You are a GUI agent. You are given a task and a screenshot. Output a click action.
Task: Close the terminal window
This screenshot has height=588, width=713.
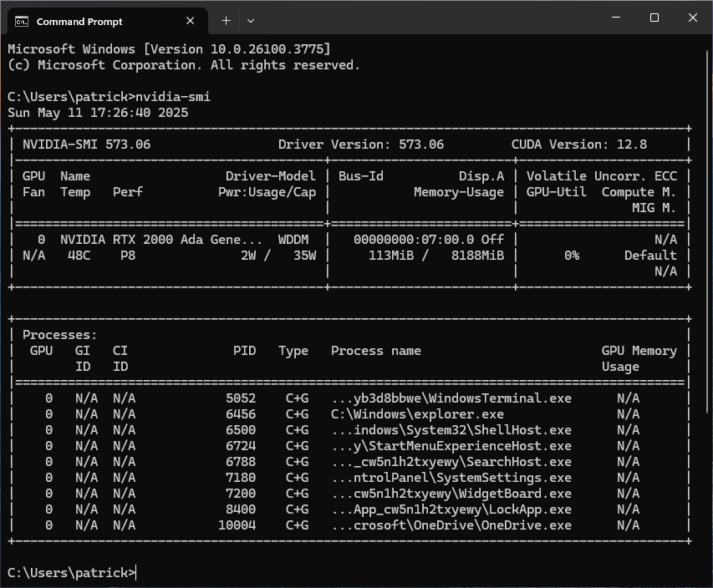(x=693, y=18)
